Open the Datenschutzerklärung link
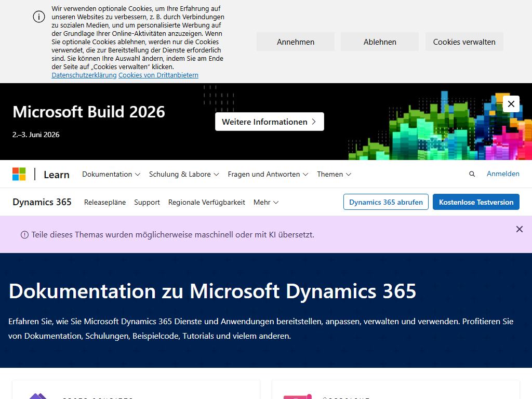 tap(84, 75)
